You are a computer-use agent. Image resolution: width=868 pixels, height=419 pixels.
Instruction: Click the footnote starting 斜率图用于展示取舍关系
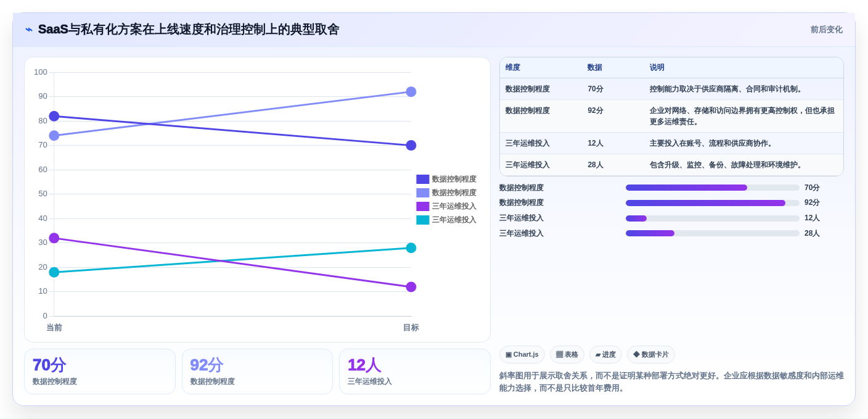point(671,382)
